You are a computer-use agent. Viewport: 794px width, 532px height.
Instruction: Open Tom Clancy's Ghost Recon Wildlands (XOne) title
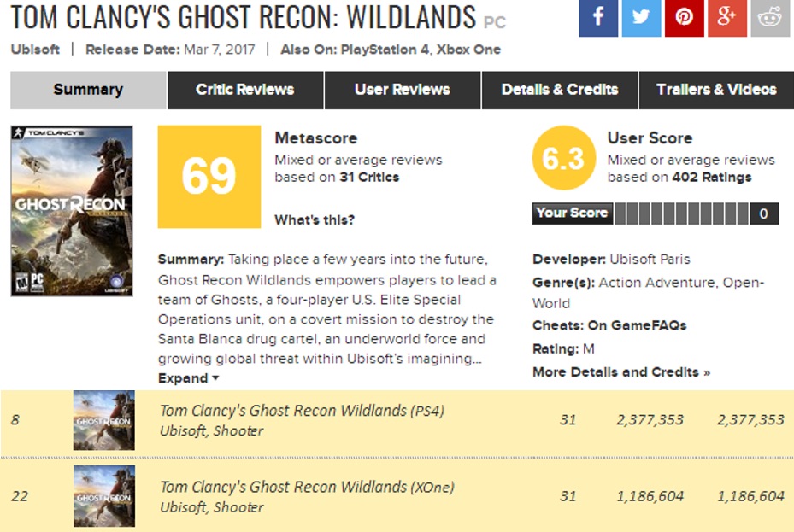pyautogui.click(x=307, y=487)
